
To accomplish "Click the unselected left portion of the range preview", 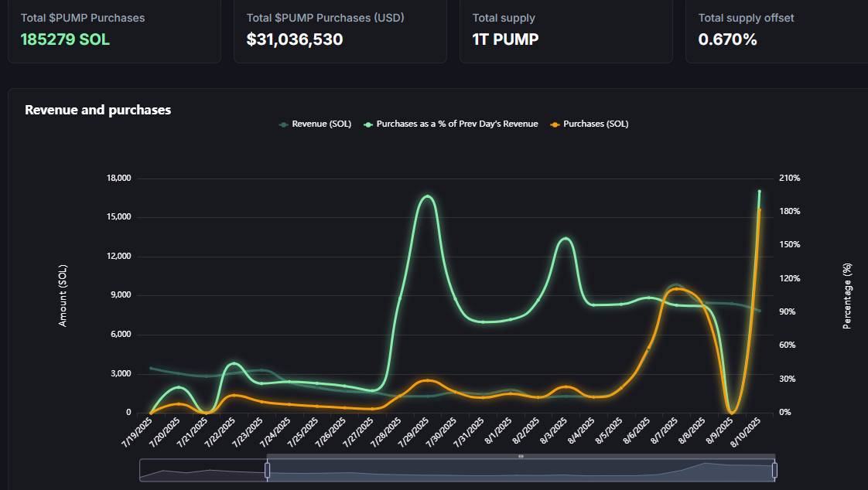I will 203,470.
